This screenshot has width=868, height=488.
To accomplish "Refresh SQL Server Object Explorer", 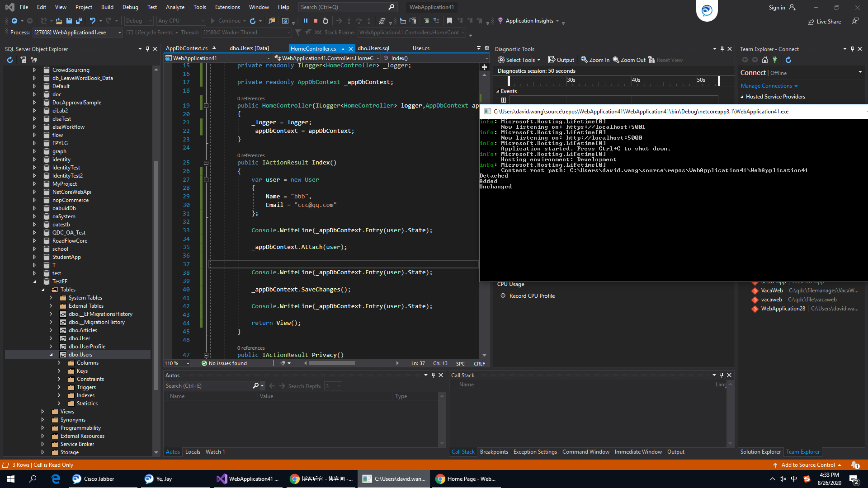I will click(x=10, y=60).
